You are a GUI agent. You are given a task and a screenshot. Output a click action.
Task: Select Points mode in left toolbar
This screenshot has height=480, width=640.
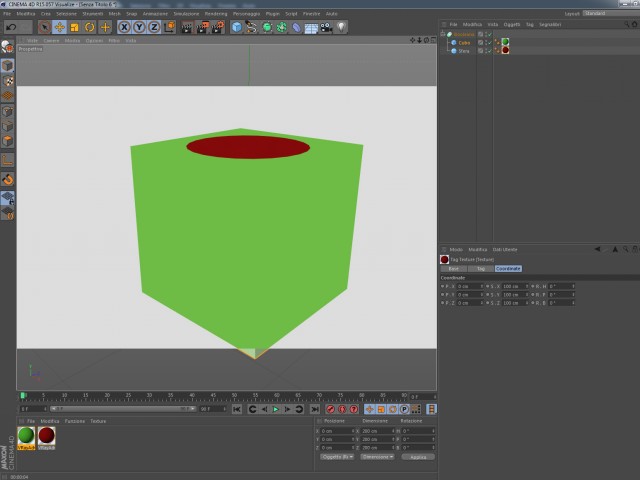click(7, 111)
